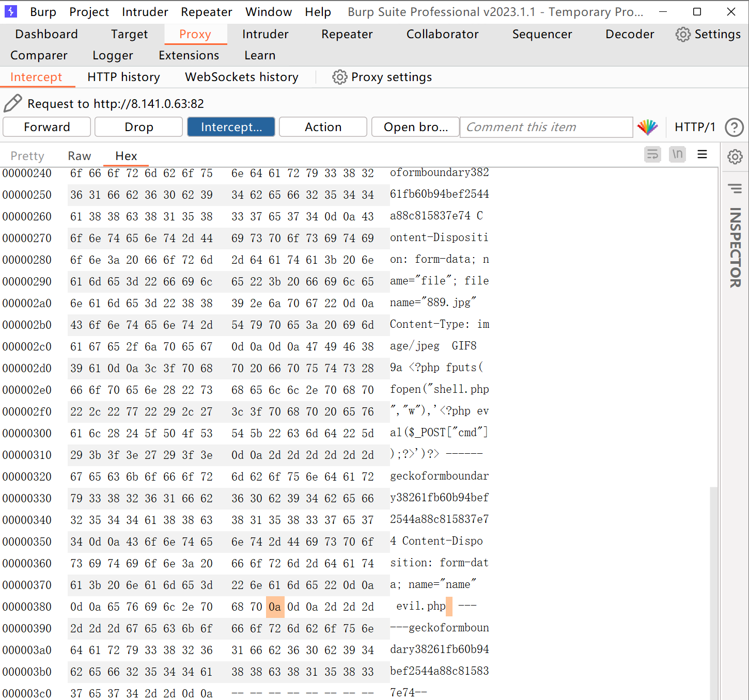The height and width of the screenshot is (700, 749).
Task: Open the Project menu
Action: [89, 12]
